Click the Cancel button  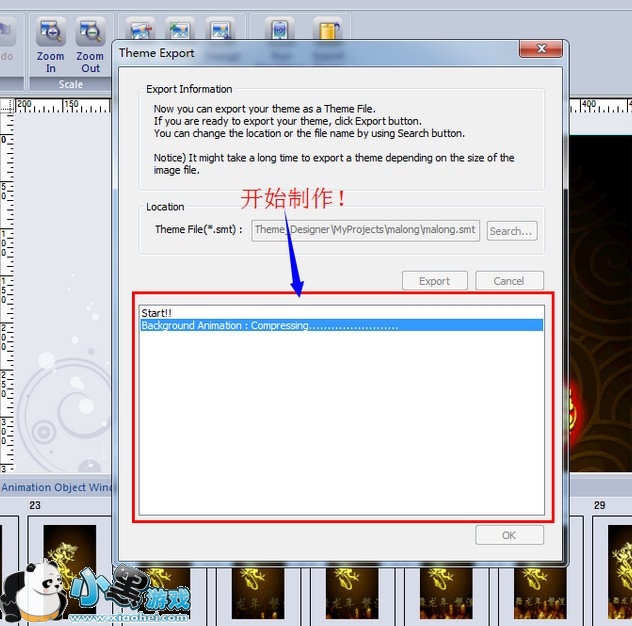pyautogui.click(x=509, y=281)
